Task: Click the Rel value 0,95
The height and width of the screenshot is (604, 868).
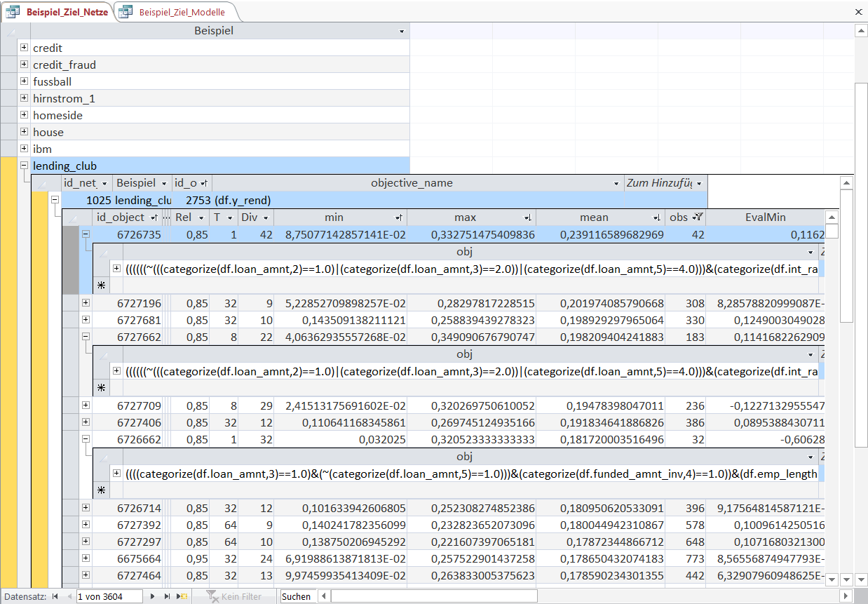Action: click(x=191, y=558)
